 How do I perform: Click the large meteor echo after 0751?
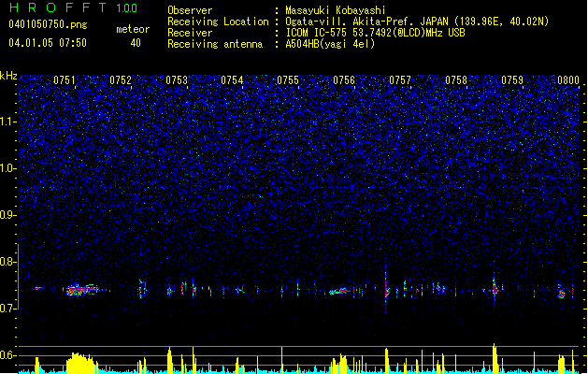pyautogui.click(x=81, y=290)
